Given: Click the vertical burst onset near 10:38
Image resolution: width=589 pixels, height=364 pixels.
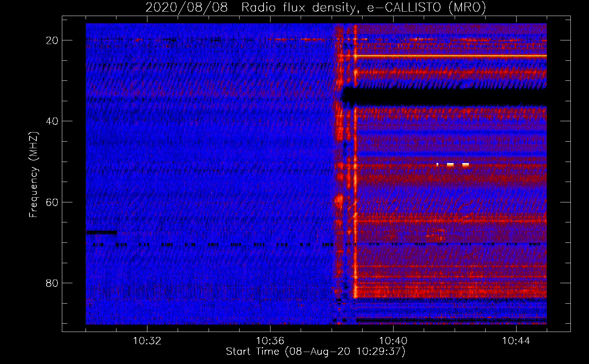Looking at the screenshot, I should click(339, 174).
